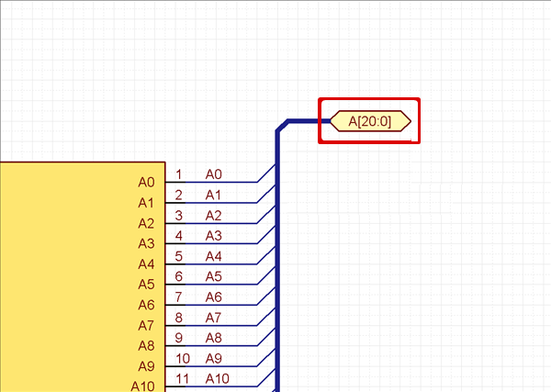Click net label A7 on wire
Screen dimensions: 551x392
(213, 318)
